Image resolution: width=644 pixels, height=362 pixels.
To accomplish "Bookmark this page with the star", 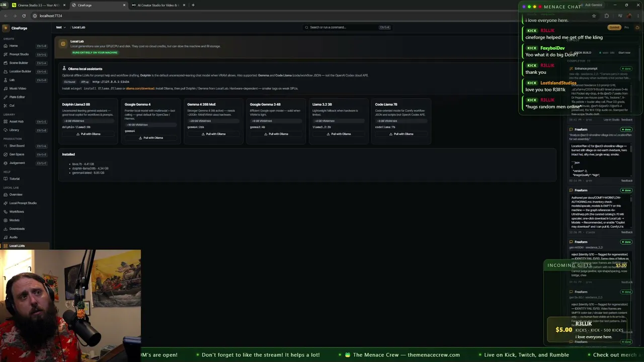I will tap(594, 16).
